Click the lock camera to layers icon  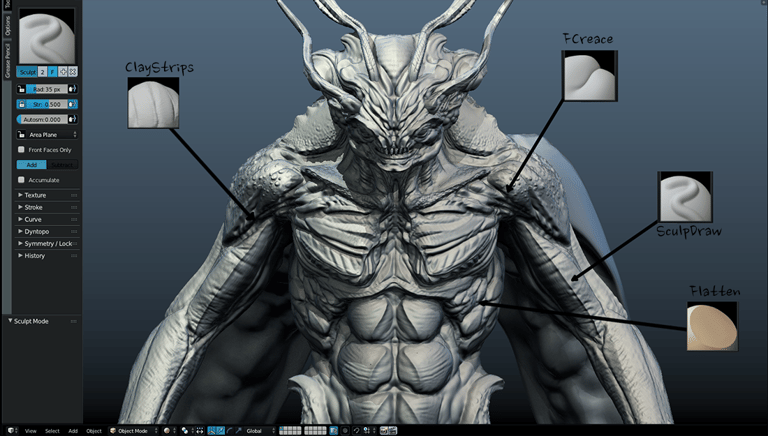coord(334,431)
